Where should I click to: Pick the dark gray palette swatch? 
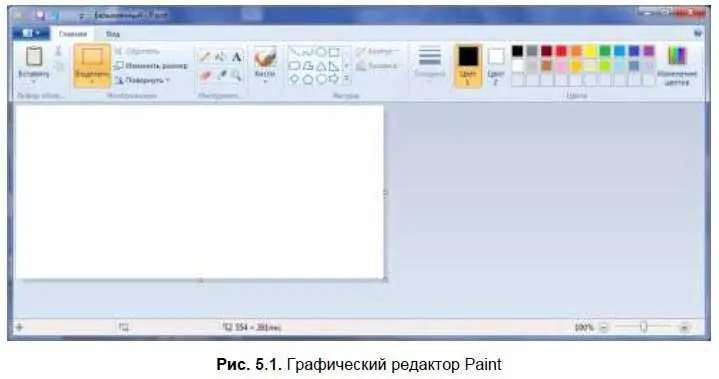(x=532, y=51)
